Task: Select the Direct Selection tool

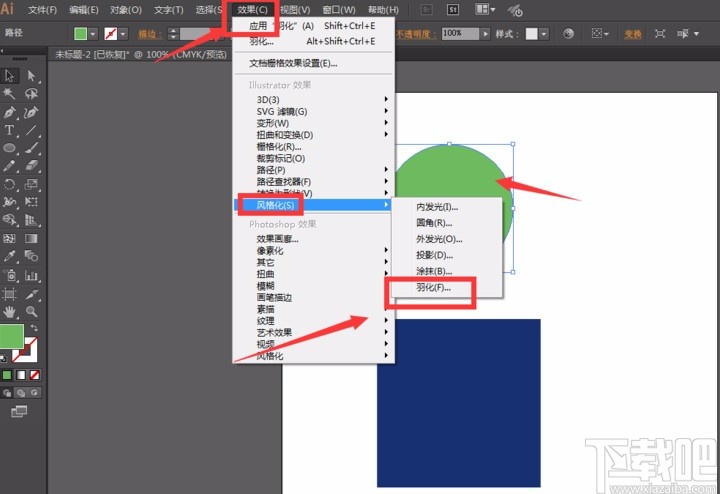Action: 31,76
